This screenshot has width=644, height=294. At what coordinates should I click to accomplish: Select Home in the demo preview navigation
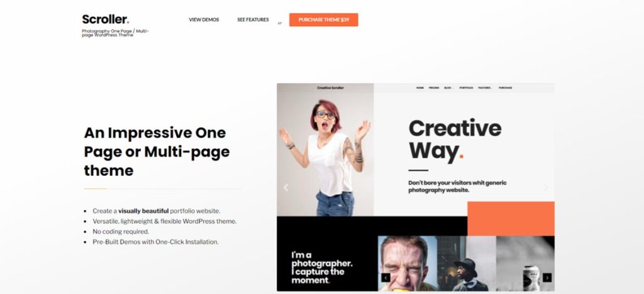point(419,88)
